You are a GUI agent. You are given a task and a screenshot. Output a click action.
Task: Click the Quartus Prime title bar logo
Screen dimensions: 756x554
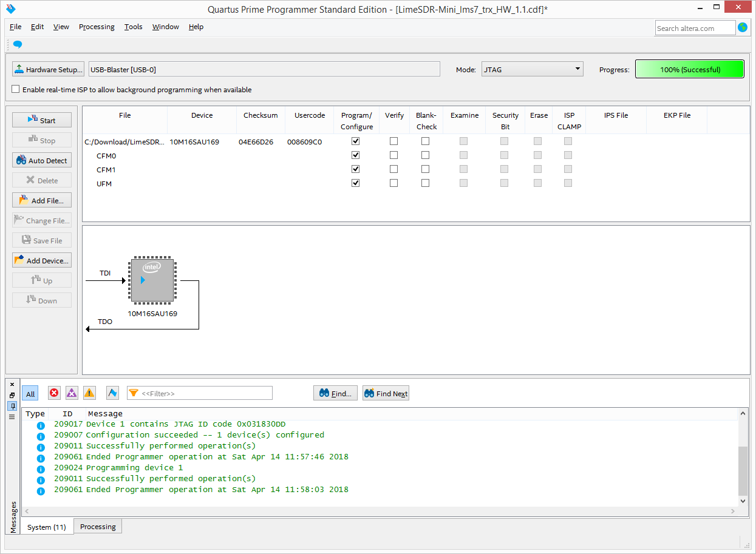click(10, 9)
